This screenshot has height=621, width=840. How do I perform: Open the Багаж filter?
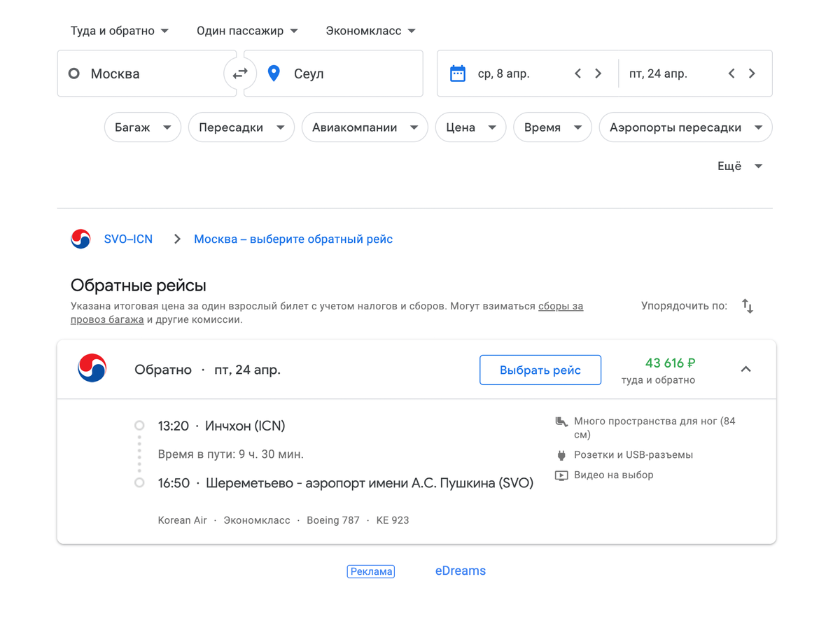[143, 127]
